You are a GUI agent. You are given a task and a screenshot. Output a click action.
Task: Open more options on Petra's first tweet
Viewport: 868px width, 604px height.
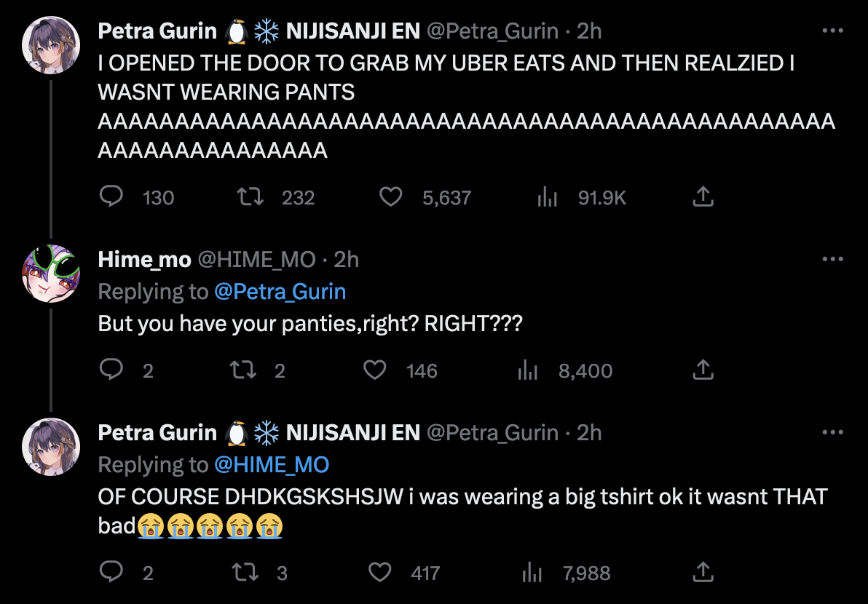(832, 31)
